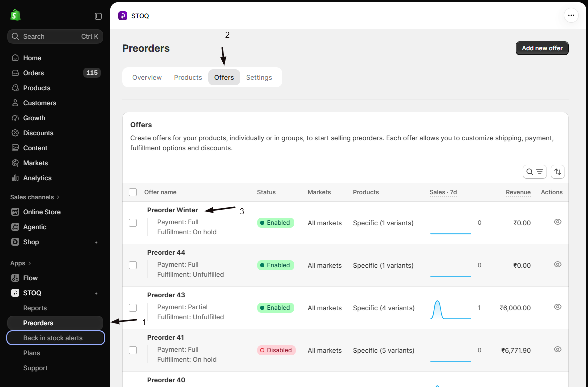Open Preorders in the STOQ submenu
The image size is (588, 387).
(55, 323)
